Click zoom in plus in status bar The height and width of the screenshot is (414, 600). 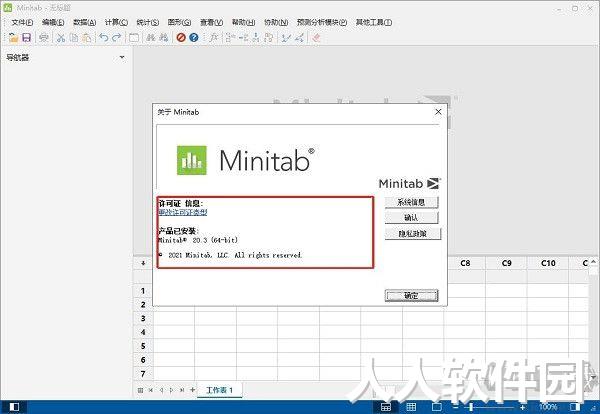click(x=522, y=407)
